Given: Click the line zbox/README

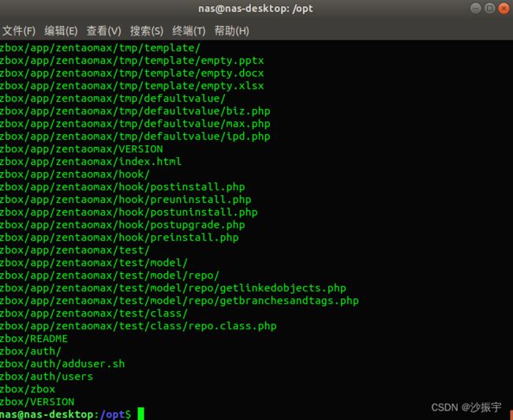Looking at the screenshot, I should [x=34, y=339].
